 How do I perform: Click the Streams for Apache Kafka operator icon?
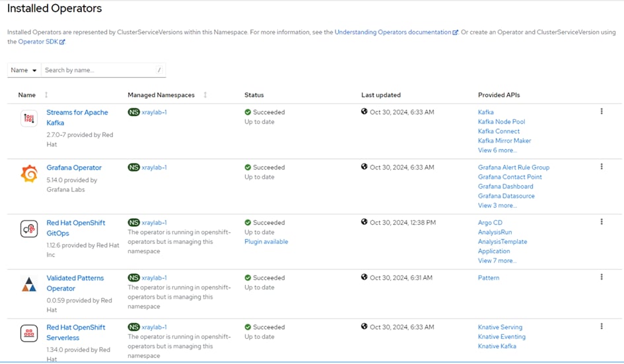click(29, 118)
